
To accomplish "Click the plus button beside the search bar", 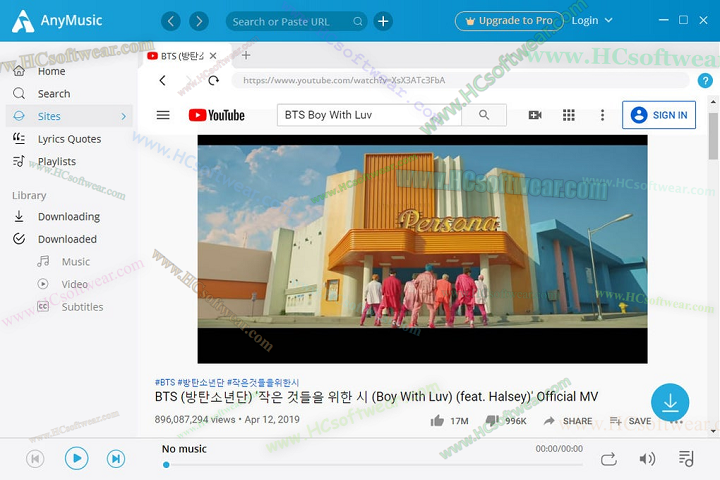I will tap(383, 21).
